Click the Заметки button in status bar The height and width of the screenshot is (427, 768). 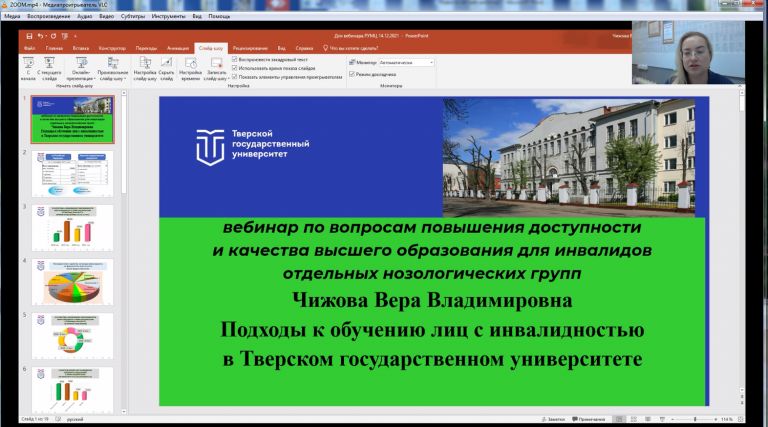click(555, 418)
